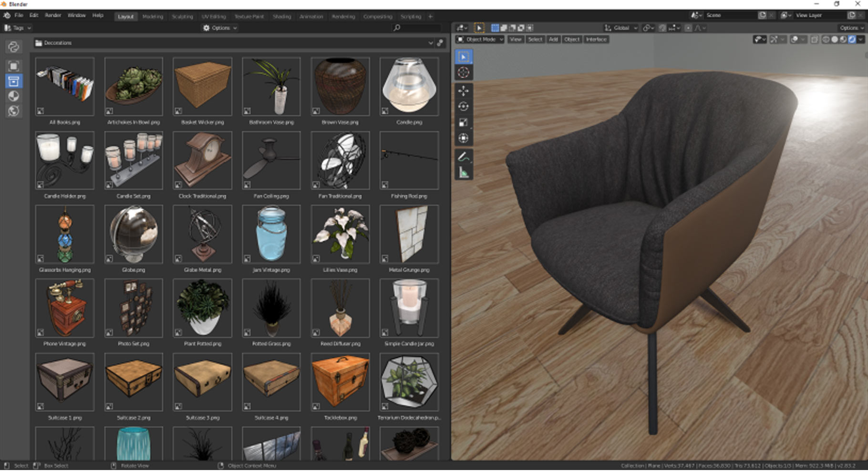Select the Suitcase 2.png asset thumbnail
This screenshot has height=471, width=868.
pyautogui.click(x=134, y=381)
